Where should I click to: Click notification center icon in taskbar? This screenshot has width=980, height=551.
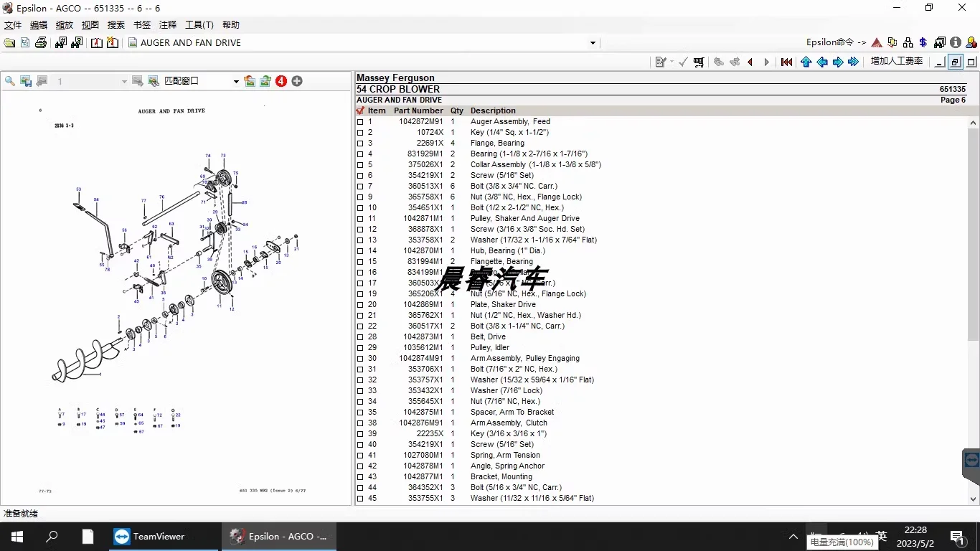point(957,537)
